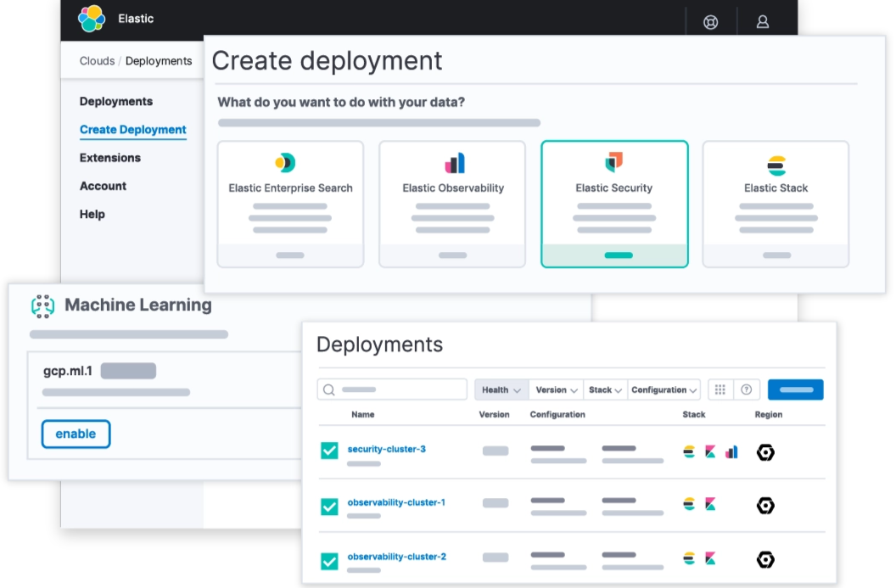896x588 pixels.
Task: Click Elasticsearch icon for observability-cluster-1
Action: (x=689, y=504)
